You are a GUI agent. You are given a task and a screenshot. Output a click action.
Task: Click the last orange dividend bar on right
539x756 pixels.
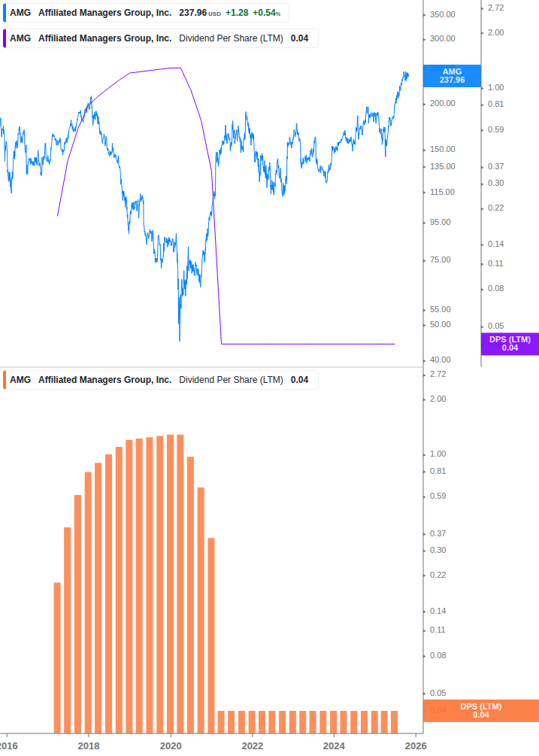click(394, 721)
